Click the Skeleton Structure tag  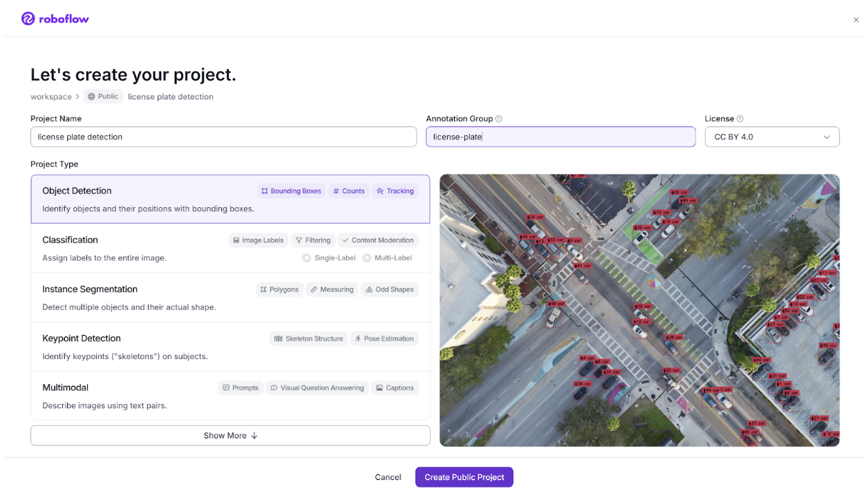click(308, 339)
